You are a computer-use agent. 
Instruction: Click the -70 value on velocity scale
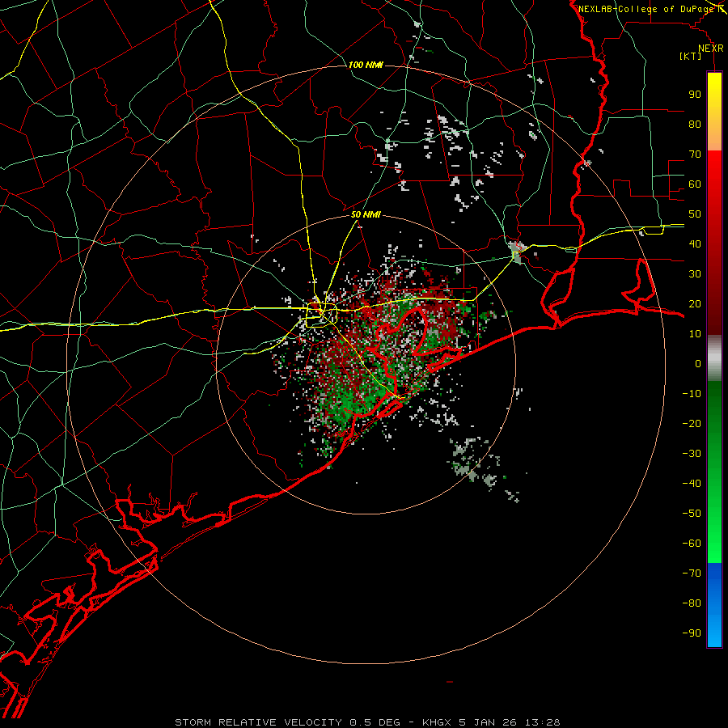pyautogui.click(x=692, y=574)
